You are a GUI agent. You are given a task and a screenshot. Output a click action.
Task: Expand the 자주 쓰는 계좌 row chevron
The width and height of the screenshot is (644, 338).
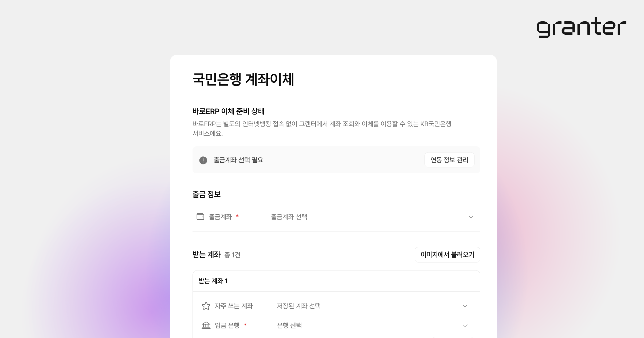pos(465,306)
